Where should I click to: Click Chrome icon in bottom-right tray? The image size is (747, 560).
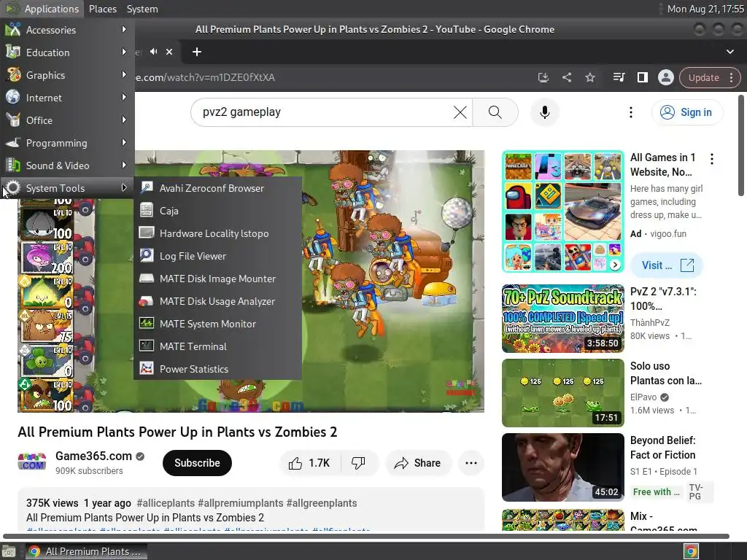point(691,551)
